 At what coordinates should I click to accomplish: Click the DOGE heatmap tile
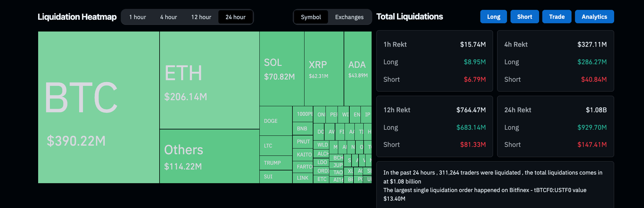coord(276,121)
